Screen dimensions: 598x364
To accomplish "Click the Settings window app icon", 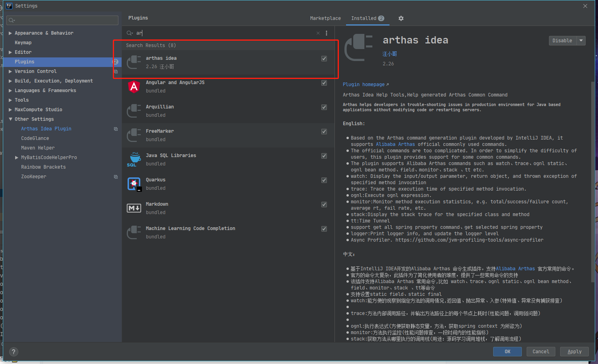I will coord(9,6).
